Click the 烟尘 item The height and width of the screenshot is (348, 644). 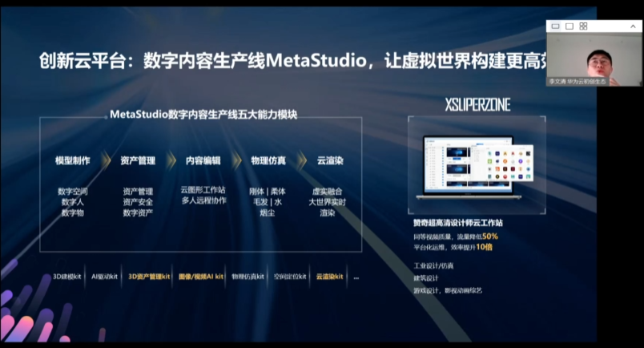[x=268, y=212]
